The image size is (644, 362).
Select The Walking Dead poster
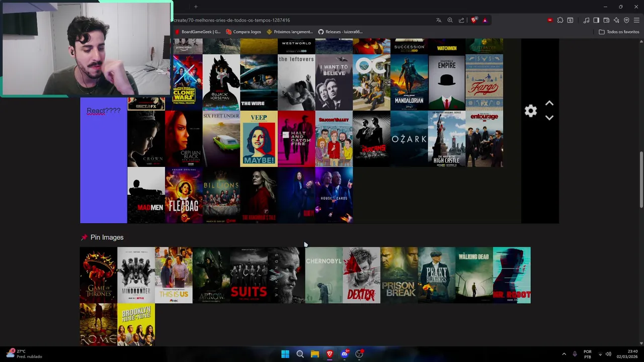point(474,275)
